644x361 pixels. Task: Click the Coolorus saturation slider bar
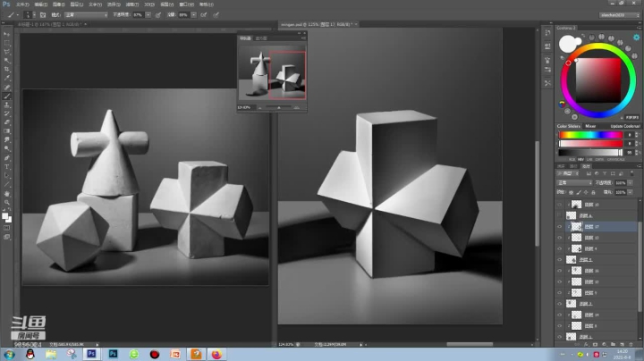pyautogui.click(x=590, y=144)
